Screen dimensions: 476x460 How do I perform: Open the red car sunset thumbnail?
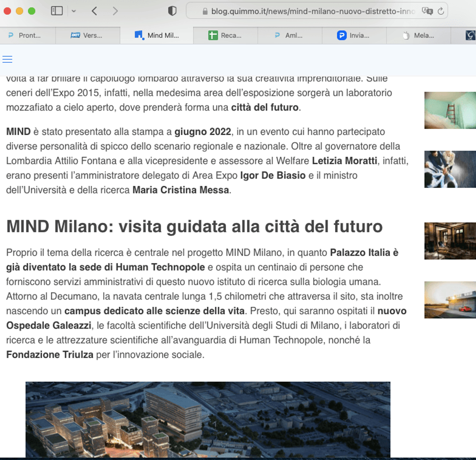pyautogui.click(x=450, y=300)
